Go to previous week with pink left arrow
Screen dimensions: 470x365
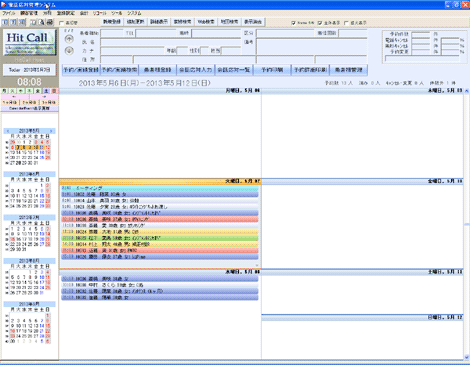pyautogui.click(x=14, y=96)
